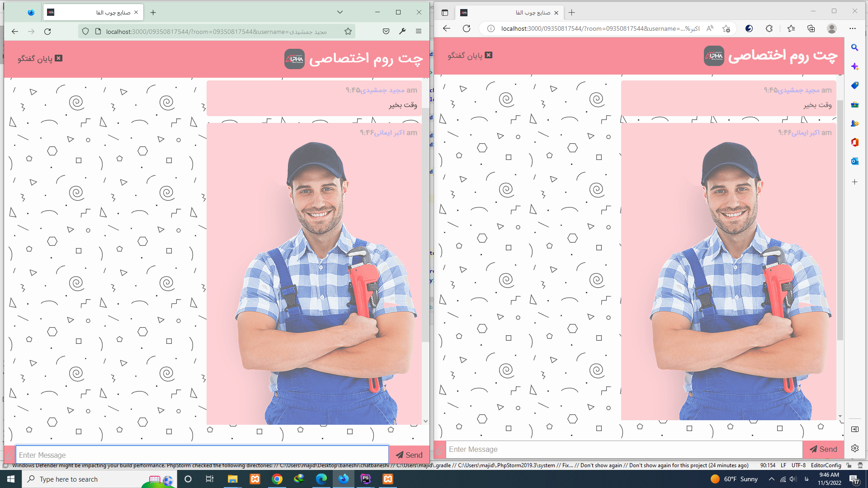Open PhpStorm from the taskbar
The width and height of the screenshot is (868, 488).
pyautogui.click(x=365, y=479)
